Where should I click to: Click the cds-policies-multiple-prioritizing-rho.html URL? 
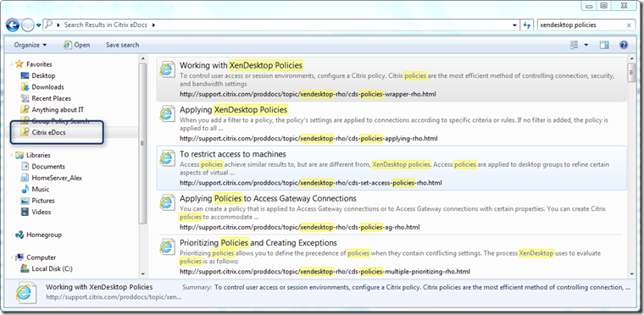[325, 272]
